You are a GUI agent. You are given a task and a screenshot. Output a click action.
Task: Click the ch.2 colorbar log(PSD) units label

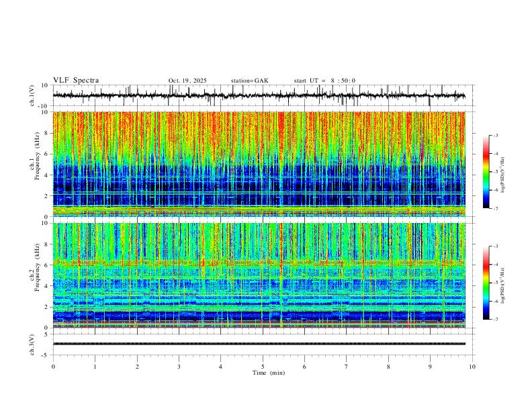point(502,285)
